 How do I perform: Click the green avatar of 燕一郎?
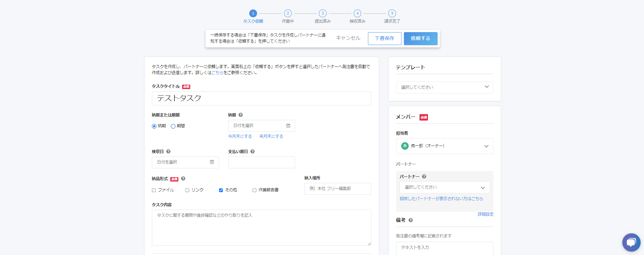(405, 146)
